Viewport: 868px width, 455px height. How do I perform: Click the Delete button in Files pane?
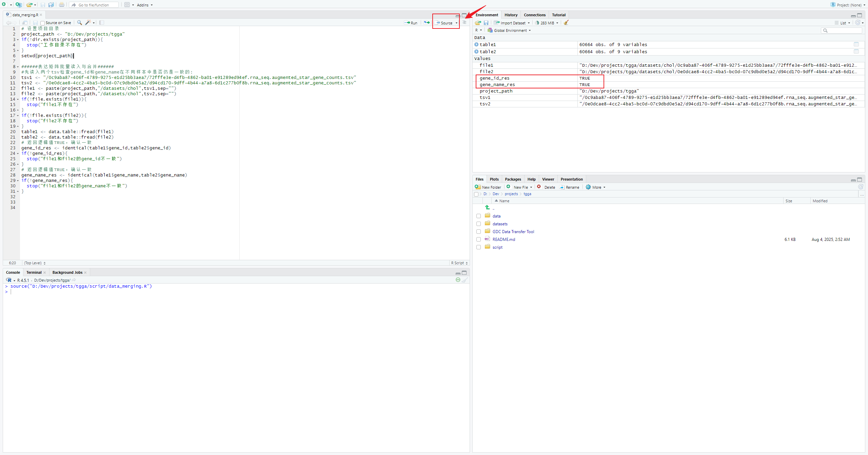[546, 187]
